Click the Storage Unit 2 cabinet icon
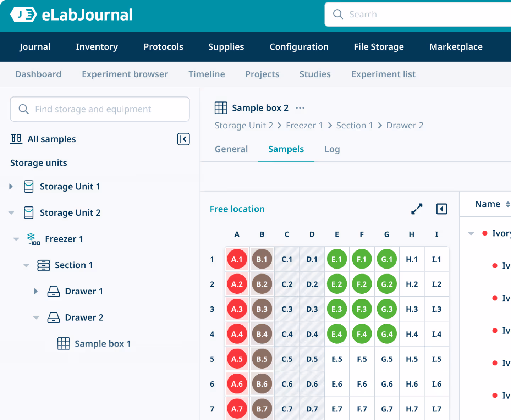The width and height of the screenshot is (511, 420). click(29, 212)
